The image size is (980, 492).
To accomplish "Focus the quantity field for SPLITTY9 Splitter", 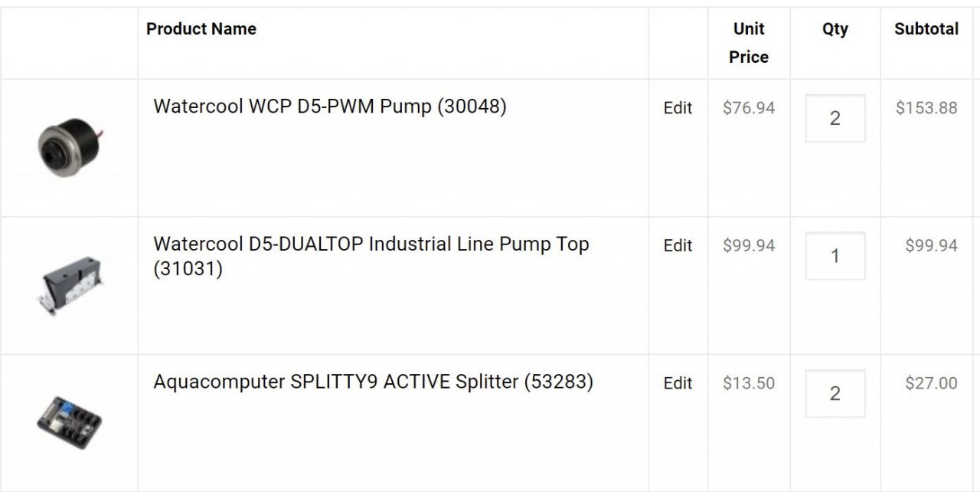I will [835, 393].
